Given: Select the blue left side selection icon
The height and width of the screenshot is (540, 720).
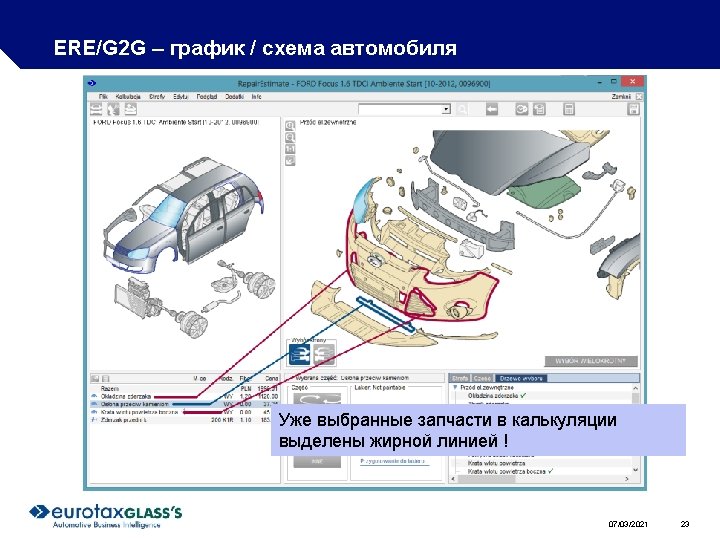Looking at the screenshot, I should point(300,354).
